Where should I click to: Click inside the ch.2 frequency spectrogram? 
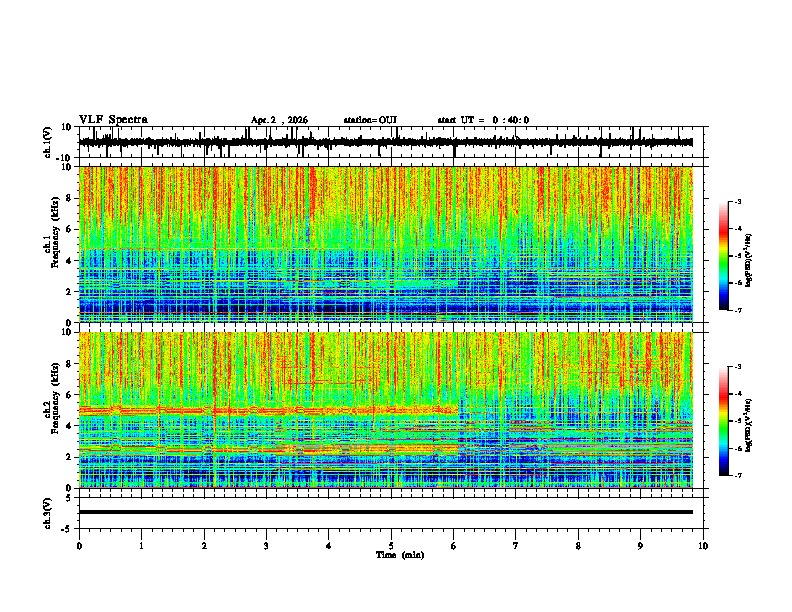point(386,410)
